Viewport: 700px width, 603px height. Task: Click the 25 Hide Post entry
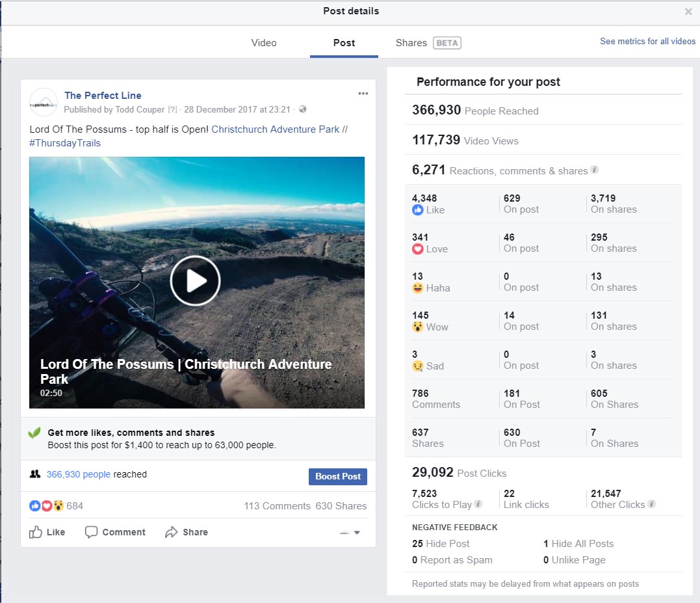point(441,544)
